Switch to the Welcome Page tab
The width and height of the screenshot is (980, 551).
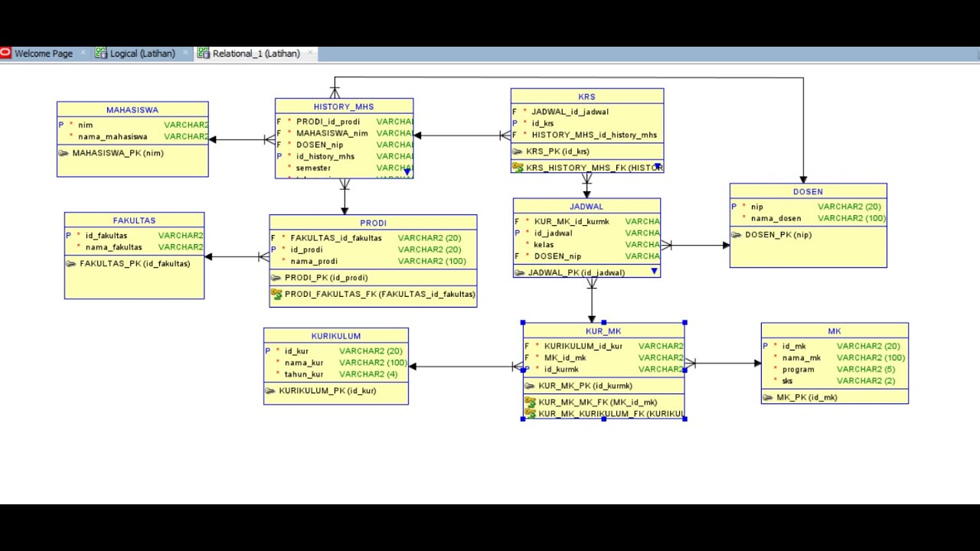point(44,54)
